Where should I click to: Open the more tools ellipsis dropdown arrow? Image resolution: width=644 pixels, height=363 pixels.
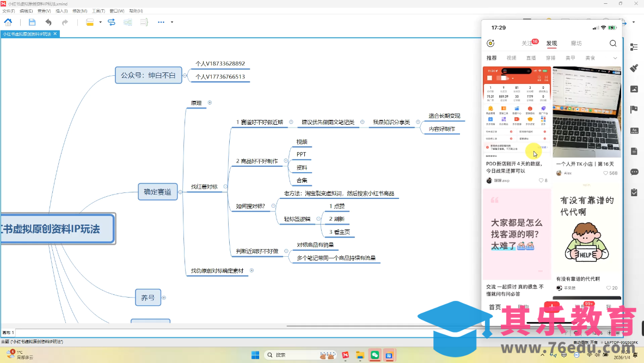point(172,22)
